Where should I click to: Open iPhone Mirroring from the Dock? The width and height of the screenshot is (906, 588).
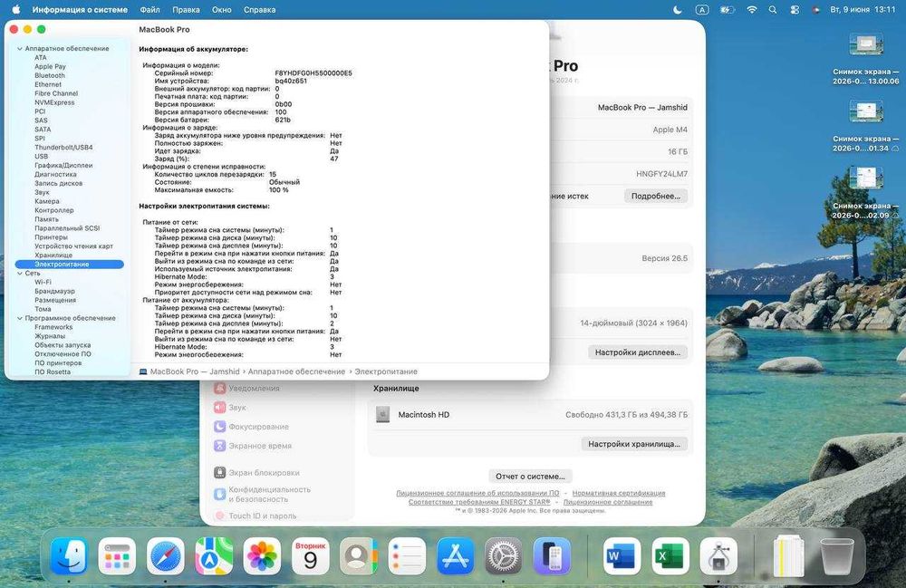pyautogui.click(x=552, y=557)
